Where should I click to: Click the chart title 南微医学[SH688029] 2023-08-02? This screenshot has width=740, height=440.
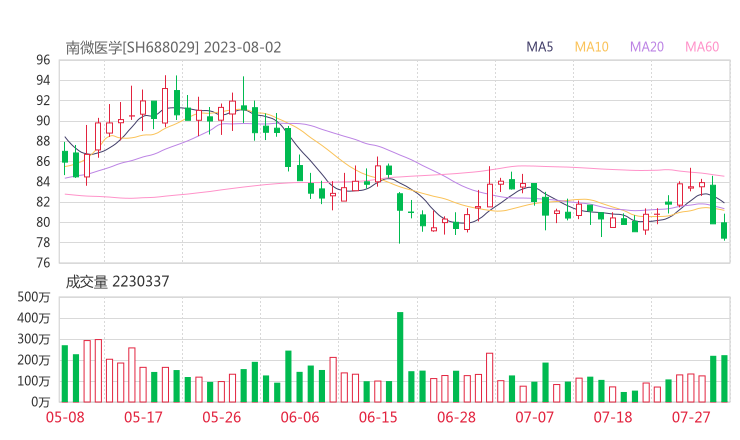point(173,48)
